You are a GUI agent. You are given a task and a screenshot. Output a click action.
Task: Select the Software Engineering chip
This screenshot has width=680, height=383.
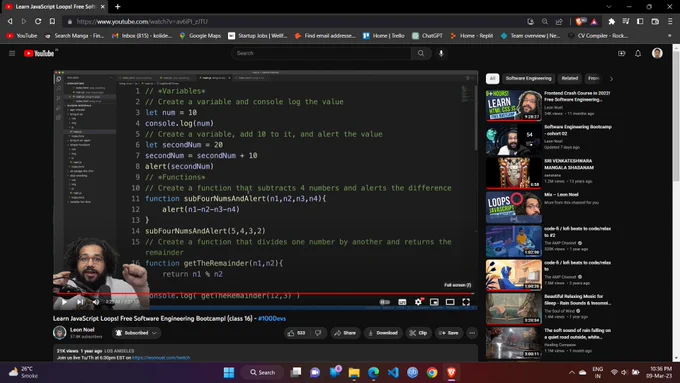click(528, 79)
